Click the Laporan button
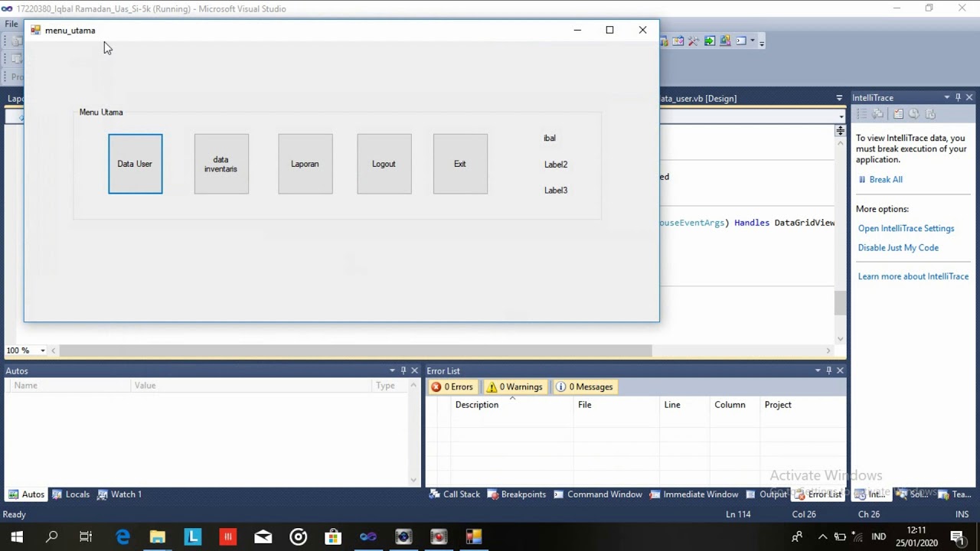The width and height of the screenshot is (980, 551). [305, 164]
